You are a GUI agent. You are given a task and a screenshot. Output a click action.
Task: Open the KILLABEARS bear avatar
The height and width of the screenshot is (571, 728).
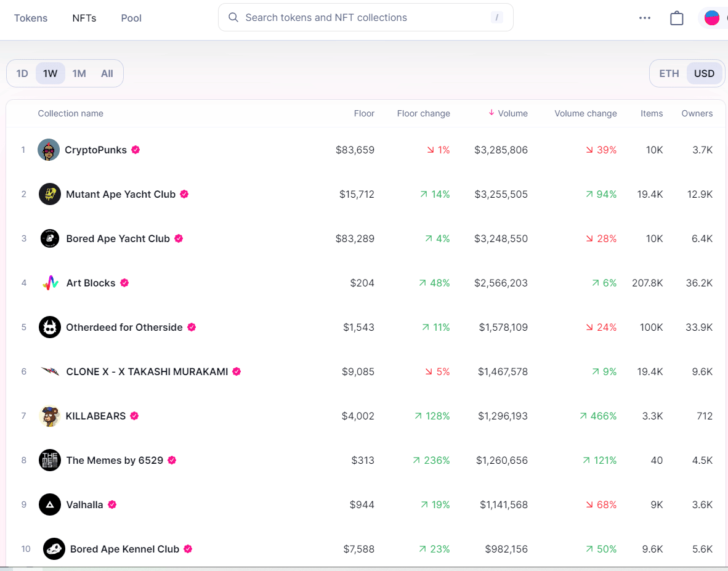[x=50, y=416]
